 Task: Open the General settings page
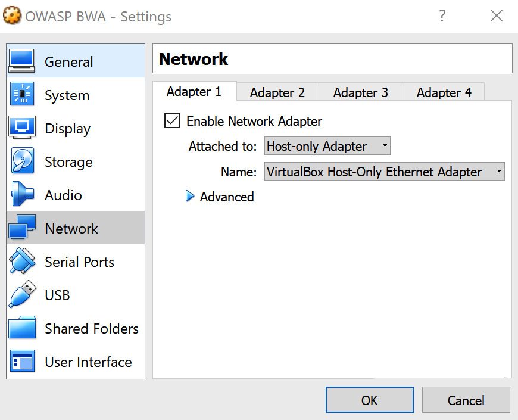point(76,61)
